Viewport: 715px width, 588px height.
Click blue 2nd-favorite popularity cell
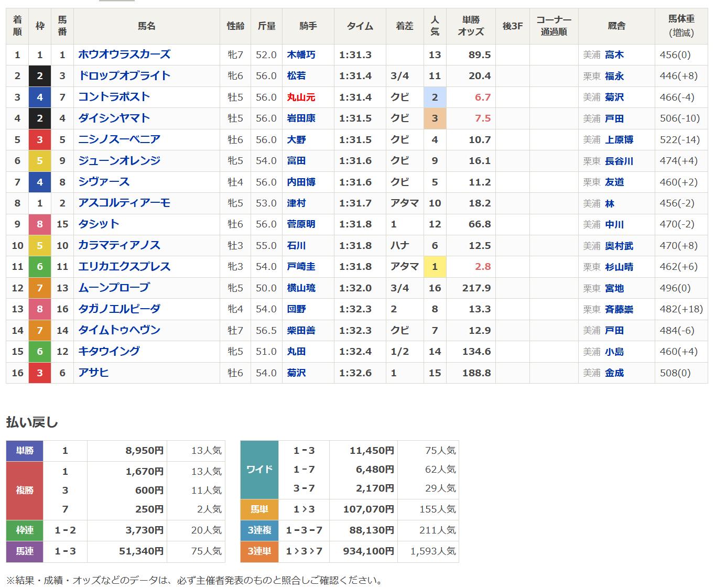(x=435, y=97)
